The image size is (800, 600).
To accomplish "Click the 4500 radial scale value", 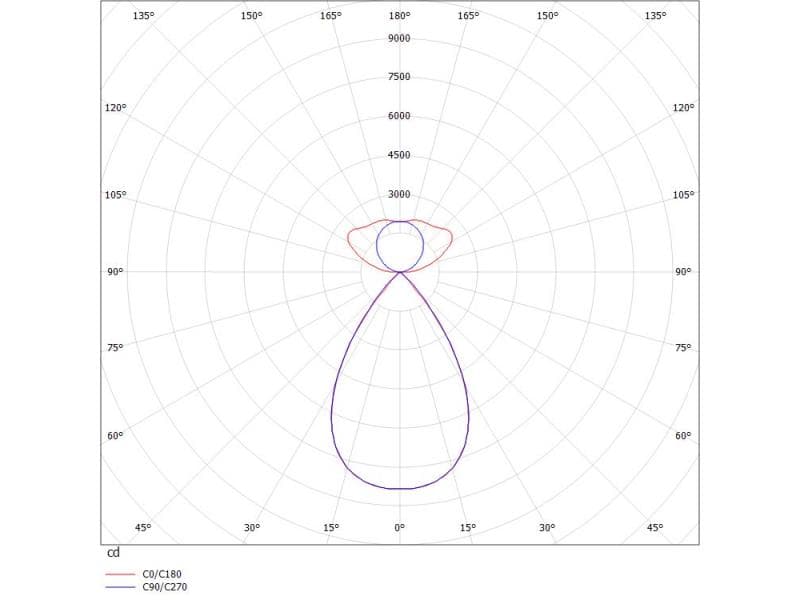I will (x=399, y=155).
